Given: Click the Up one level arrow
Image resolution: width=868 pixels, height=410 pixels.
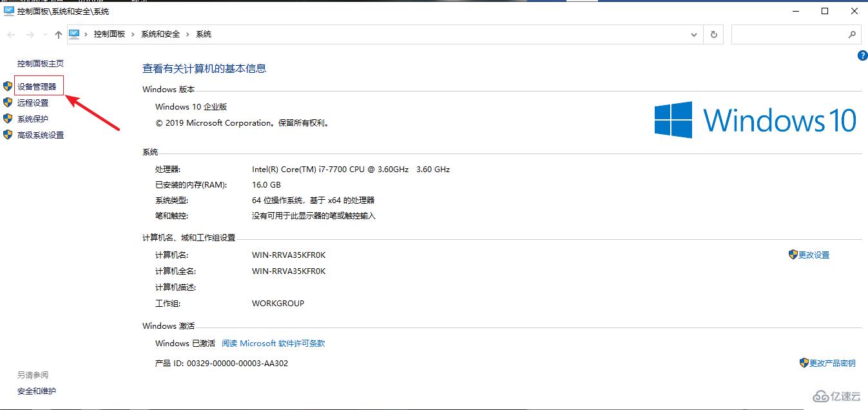Looking at the screenshot, I should click(x=59, y=35).
